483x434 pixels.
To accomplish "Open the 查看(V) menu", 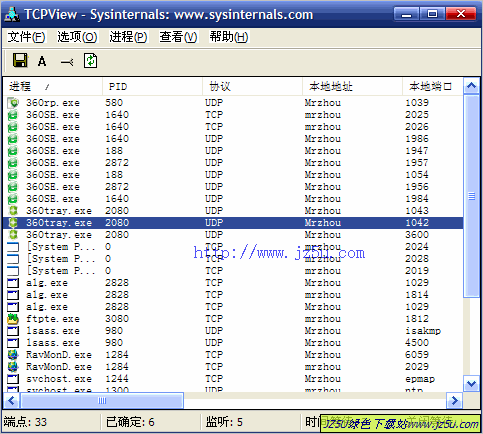I will click(178, 37).
